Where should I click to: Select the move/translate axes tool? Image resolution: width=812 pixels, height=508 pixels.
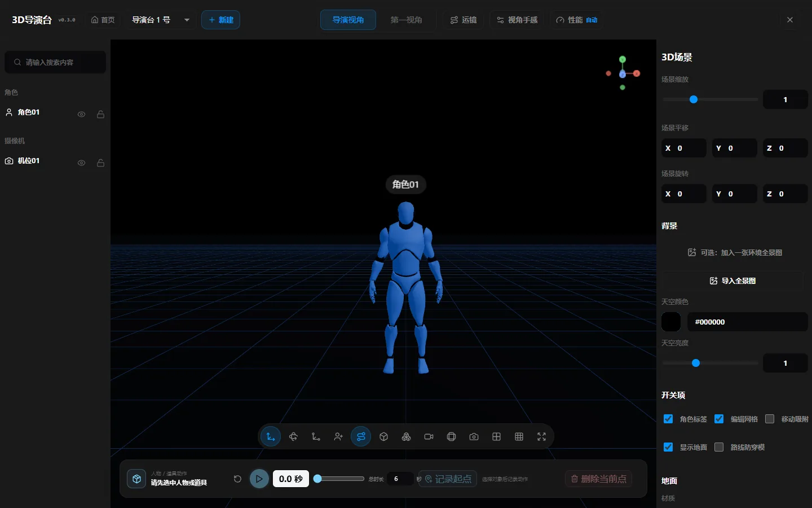pos(271,436)
